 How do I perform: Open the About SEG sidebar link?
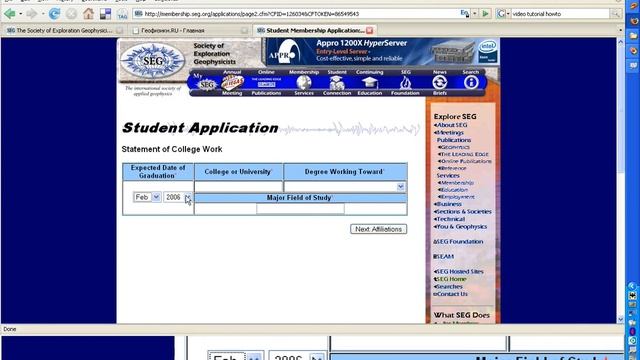click(451, 125)
